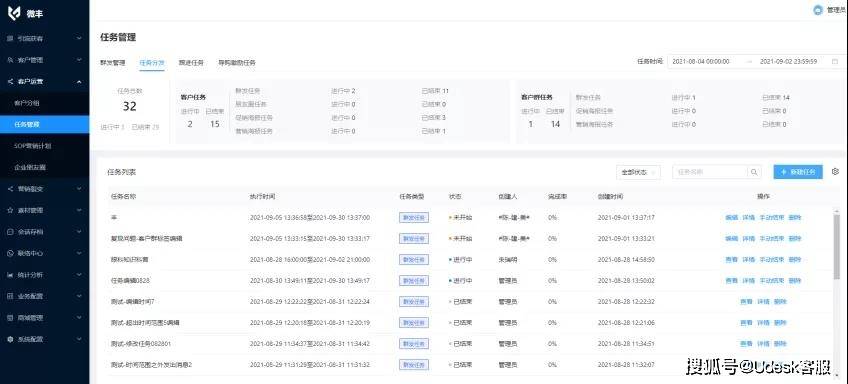Click the end date 2021-09-02 field
Screen dimensions: 848x384
[x=789, y=62]
